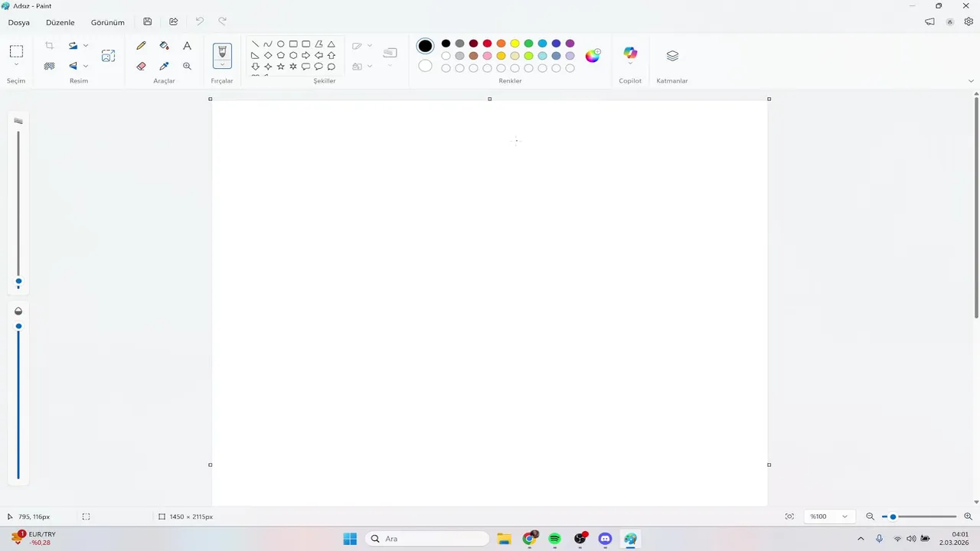This screenshot has width=980, height=551.
Task: Click the vertical scrollbar of the canvas
Action: (x=976, y=207)
